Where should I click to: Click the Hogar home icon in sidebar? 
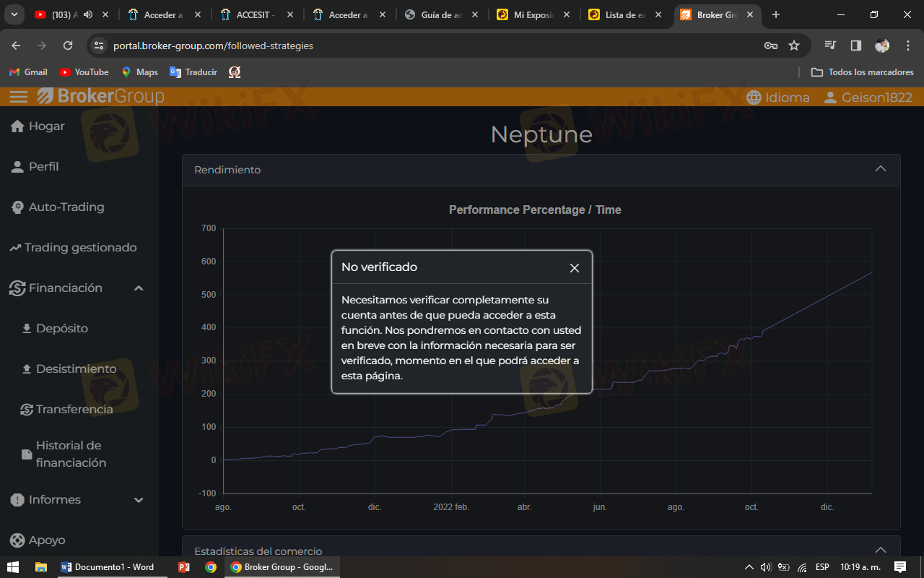pos(17,126)
